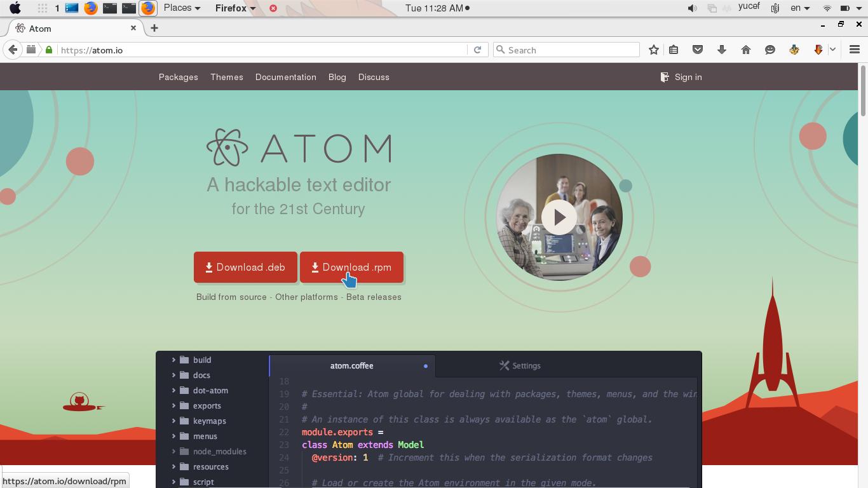Open the Firefox hamburger menu
This screenshot has height=488, width=868.
(855, 50)
